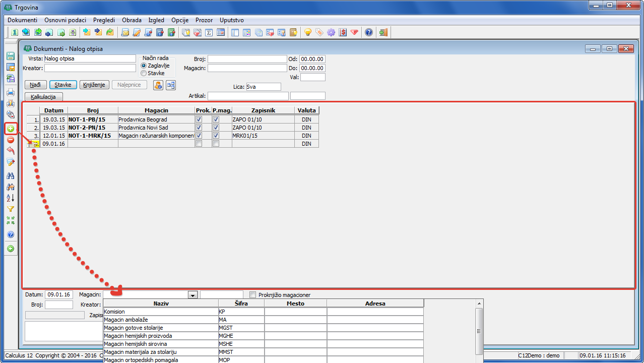Check the Proknjižio magacioner checkbox

(253, 295)
